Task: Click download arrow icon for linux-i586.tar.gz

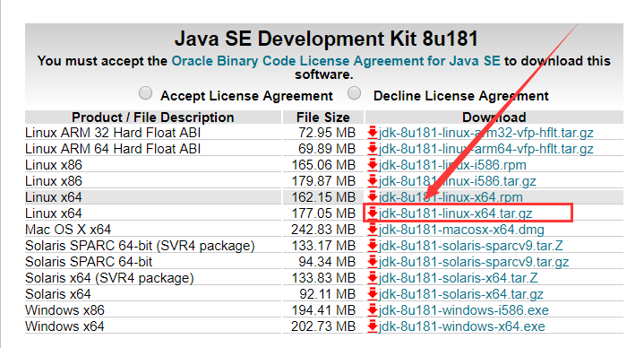Action: pyautogui.click(x=373, y=180)
